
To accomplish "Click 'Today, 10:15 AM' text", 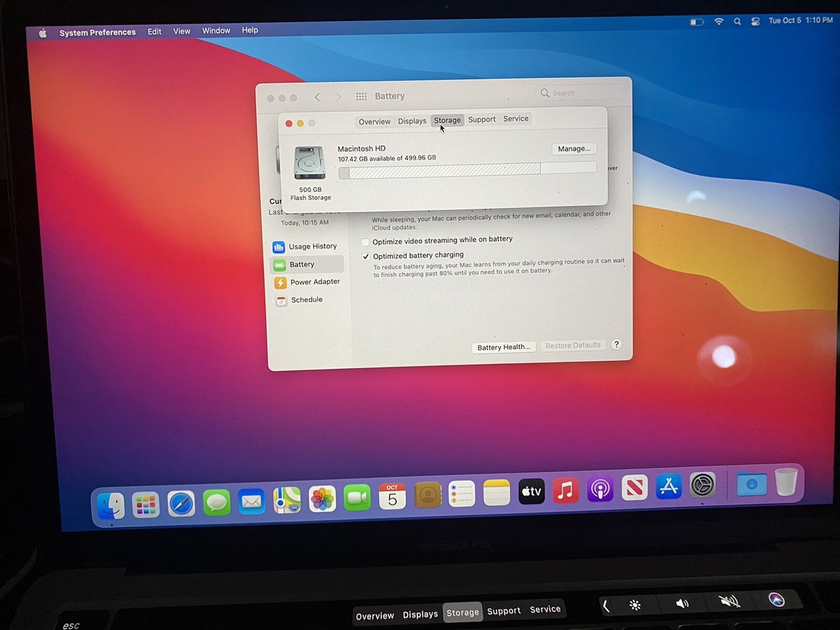I will click(304, 223).
